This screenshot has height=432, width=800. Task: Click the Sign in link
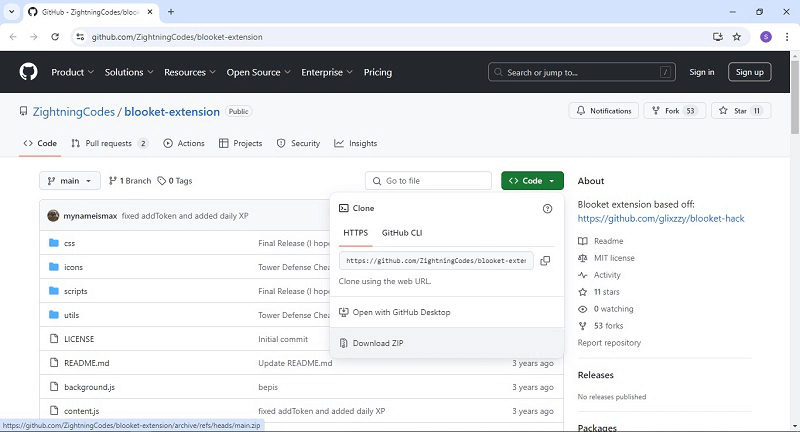coord(702,72)
